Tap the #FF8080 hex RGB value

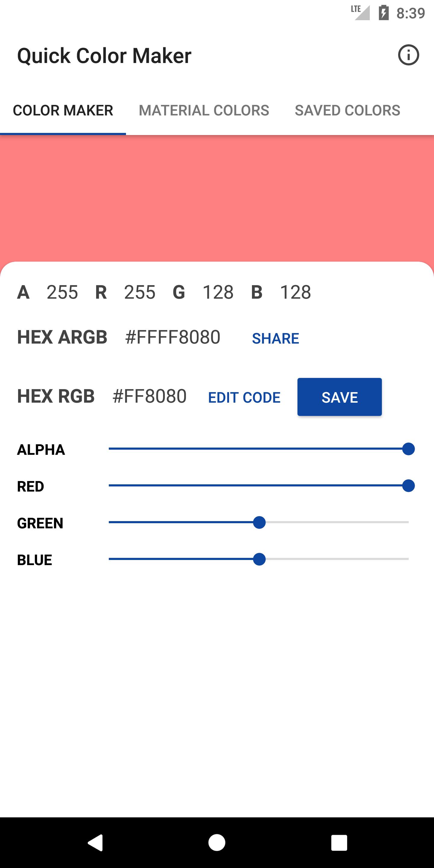149,396
